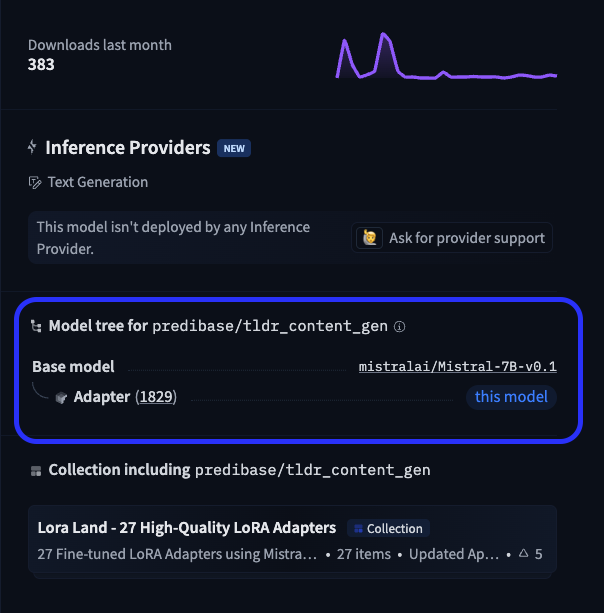The image size is (604, 613).
Task: Open the model tree info icon
Action: click(x=399, y=326)
